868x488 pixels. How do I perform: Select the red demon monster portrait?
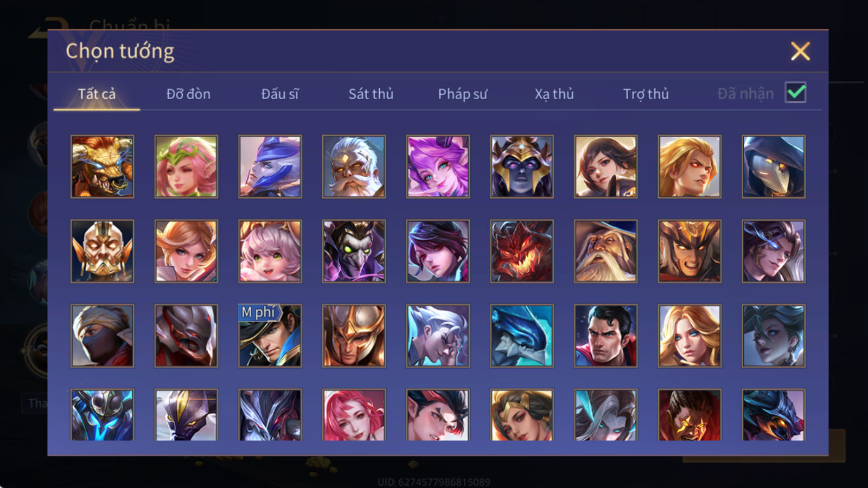pyautogui.click(x=522, y=251)
